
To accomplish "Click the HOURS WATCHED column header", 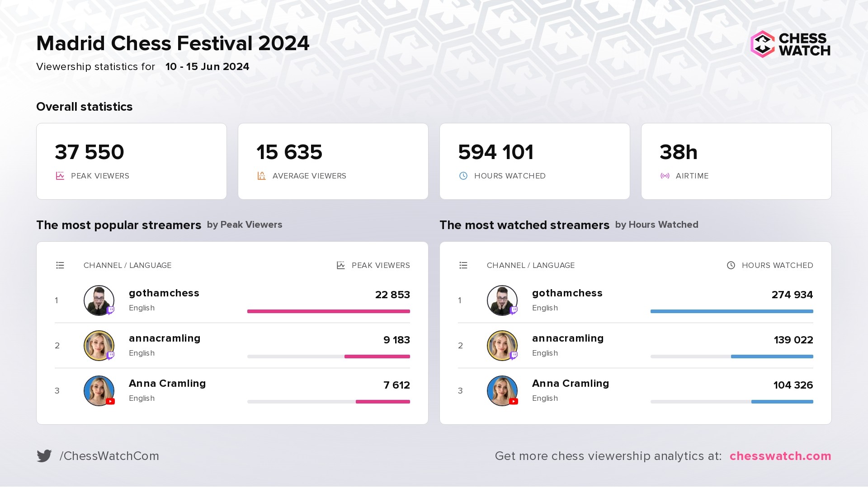I will coord(777,265).
